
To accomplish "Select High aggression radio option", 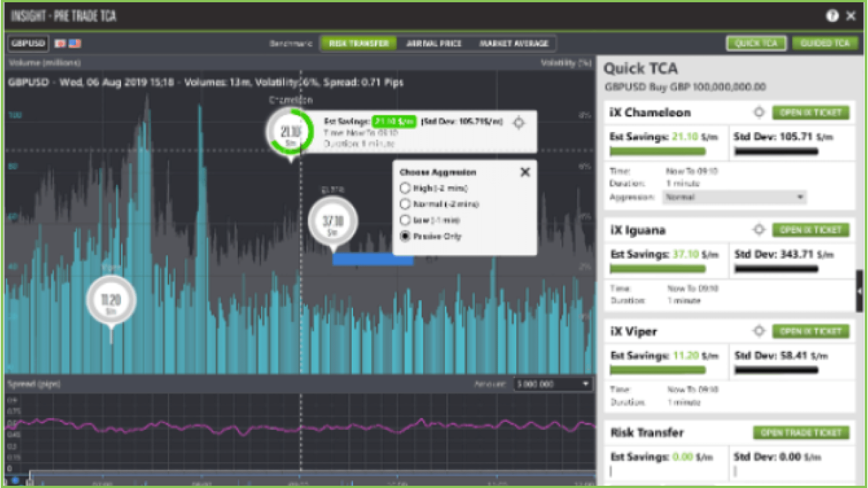I will [x=405, y=188].
